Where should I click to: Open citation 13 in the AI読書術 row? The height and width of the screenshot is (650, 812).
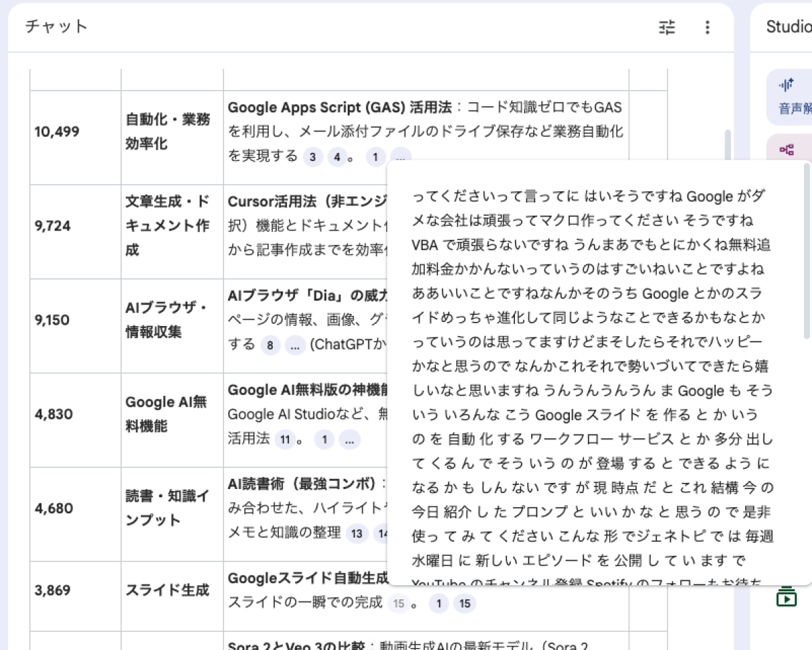tap(357, 534)
